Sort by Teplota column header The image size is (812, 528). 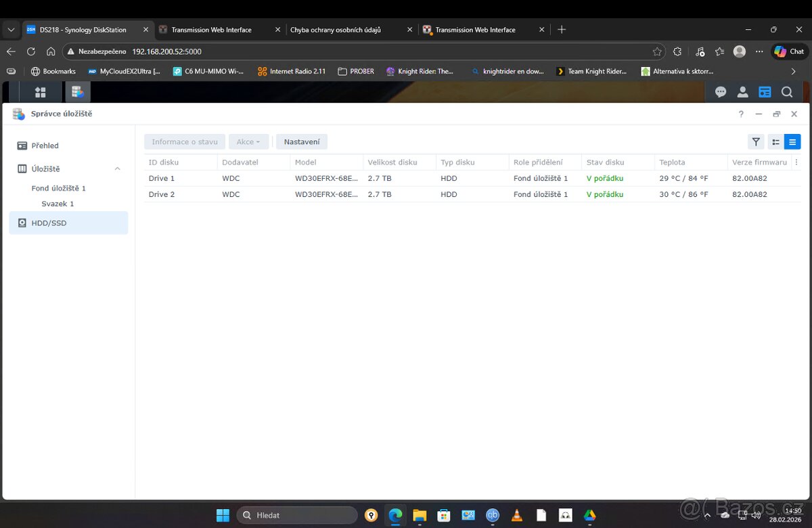click(691, 162)
